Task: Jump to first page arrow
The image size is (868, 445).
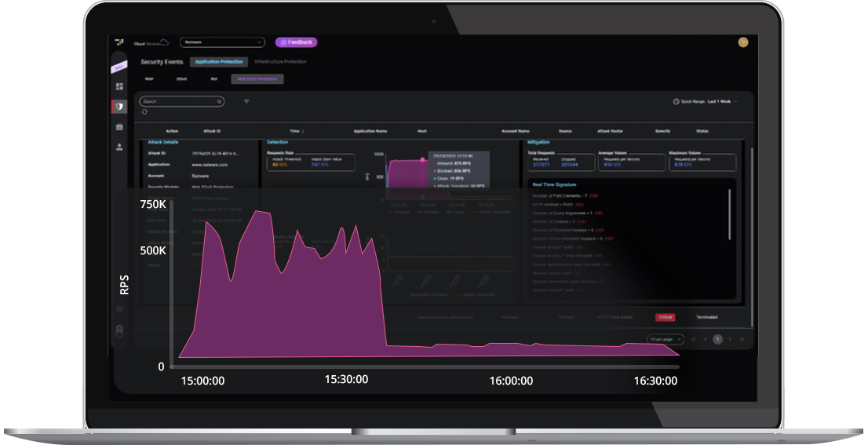Action: pos(694,339)
